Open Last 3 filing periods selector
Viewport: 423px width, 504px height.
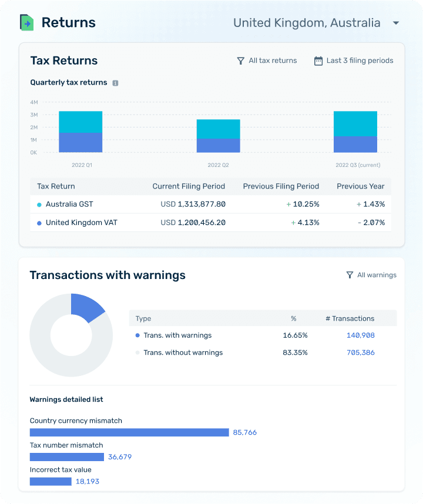tap(354, 61)
